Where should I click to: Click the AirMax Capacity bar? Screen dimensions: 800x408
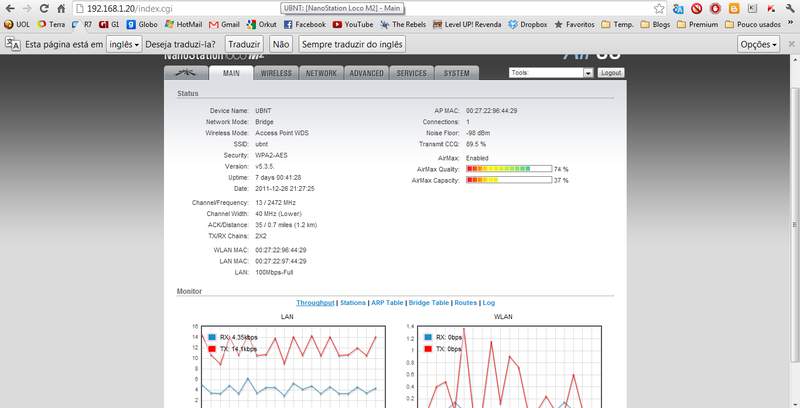click(509, 180)
